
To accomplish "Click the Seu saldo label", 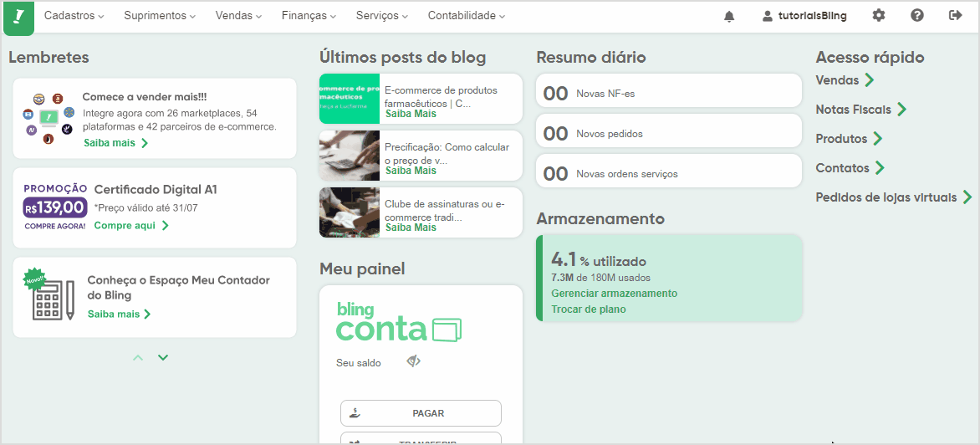I will pos(358,362).
